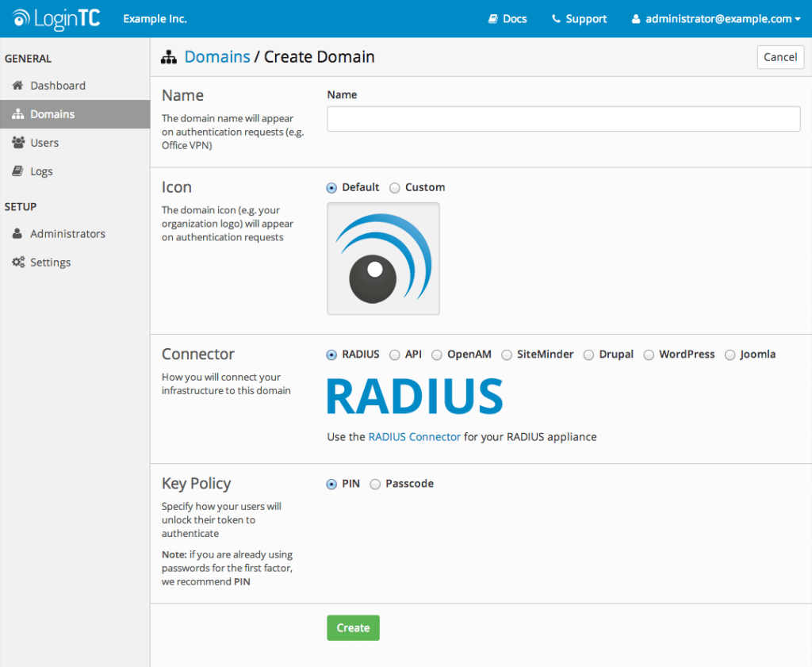The height and width of the screenshot is (667, 812).
Task: Click the Create button
Action: point(353,627)
